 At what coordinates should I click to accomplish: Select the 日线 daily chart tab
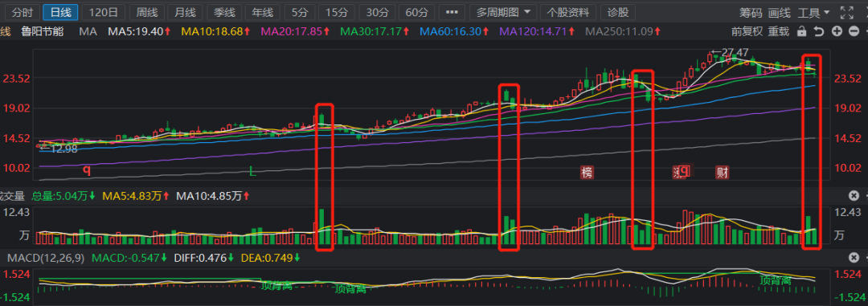(60, 12)
